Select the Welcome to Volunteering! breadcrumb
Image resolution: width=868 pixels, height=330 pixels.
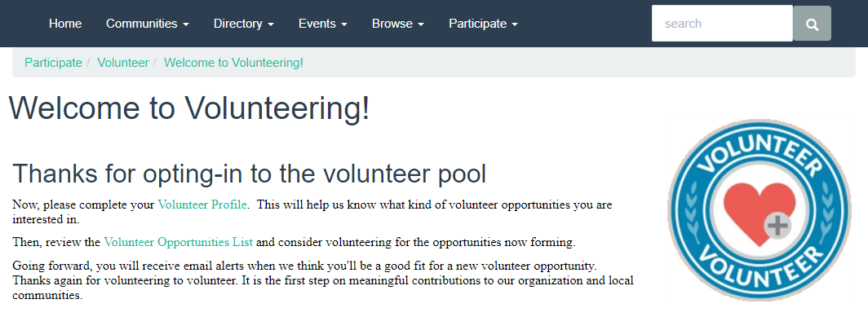click(x=233, y=63)
